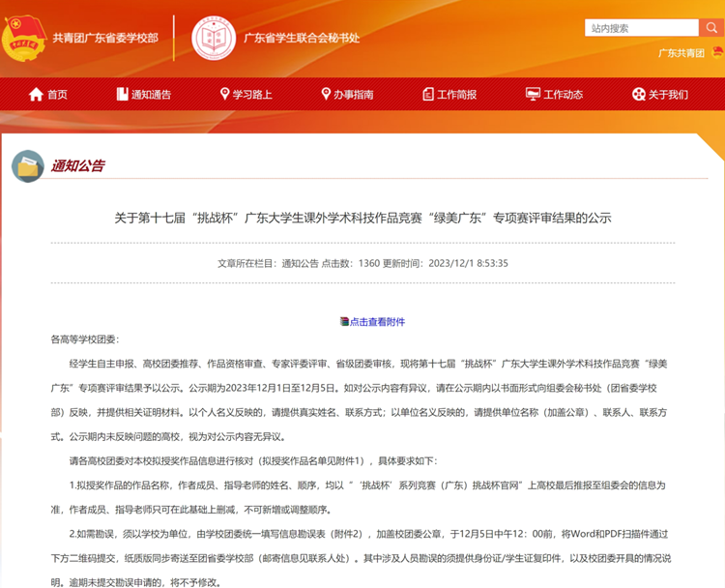Click the film reel icon beside 关于我们
The width and height of the screenshot is (725, 588).
[x=638, y=94]
